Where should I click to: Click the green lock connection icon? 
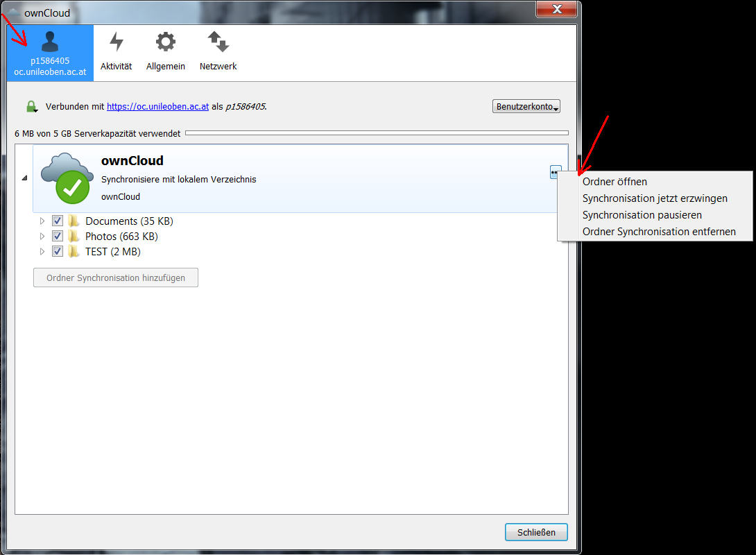(31, 106)
